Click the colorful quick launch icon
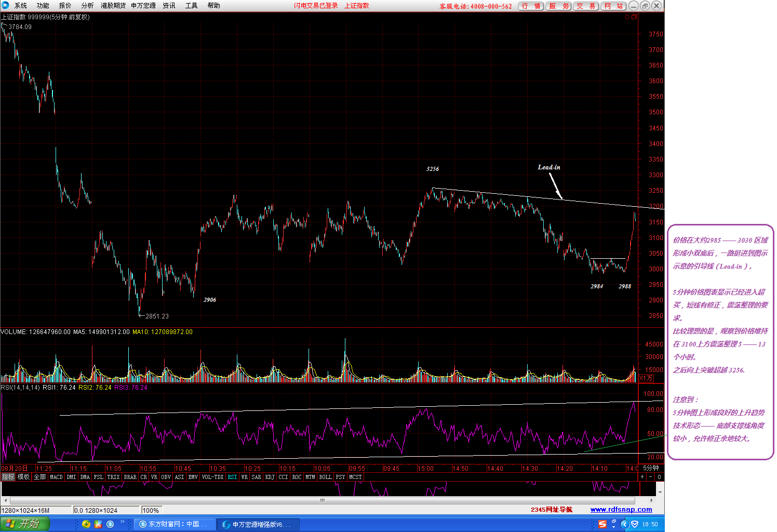 pyautogui.click(x=98, y=524)
